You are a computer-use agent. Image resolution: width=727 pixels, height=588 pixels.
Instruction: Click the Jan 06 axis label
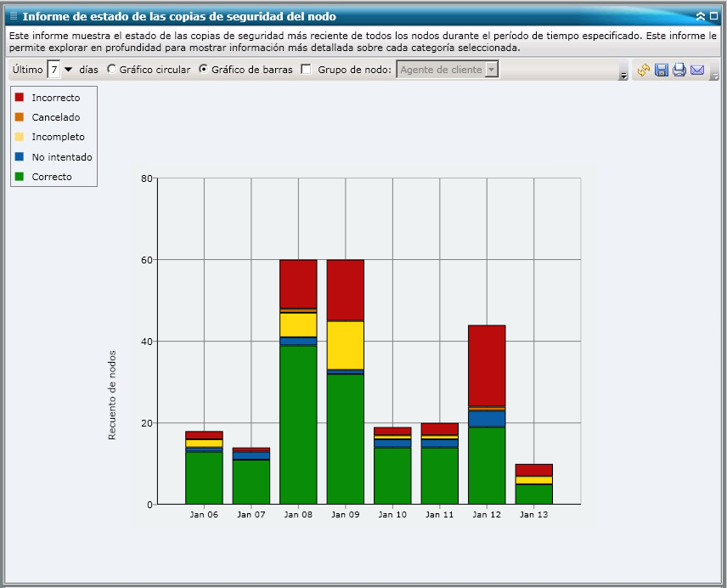pyautogui.click(x=203, y=514)
